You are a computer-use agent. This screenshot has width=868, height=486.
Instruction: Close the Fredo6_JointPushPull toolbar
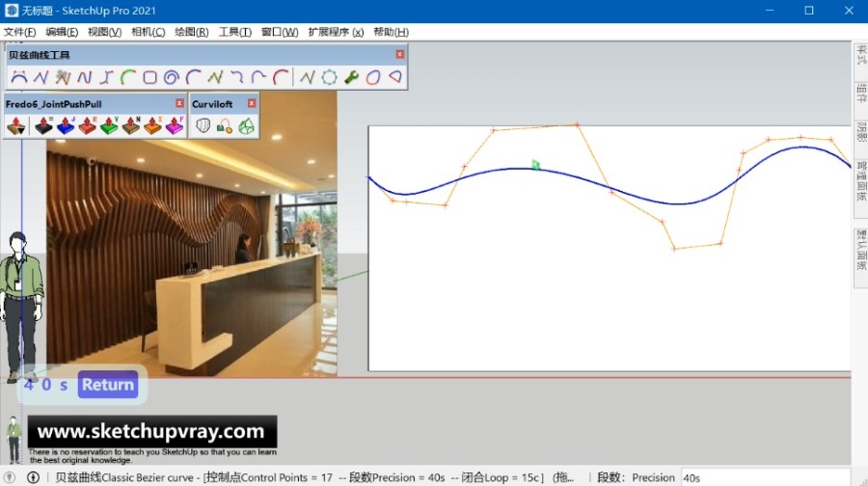(179, 103)
